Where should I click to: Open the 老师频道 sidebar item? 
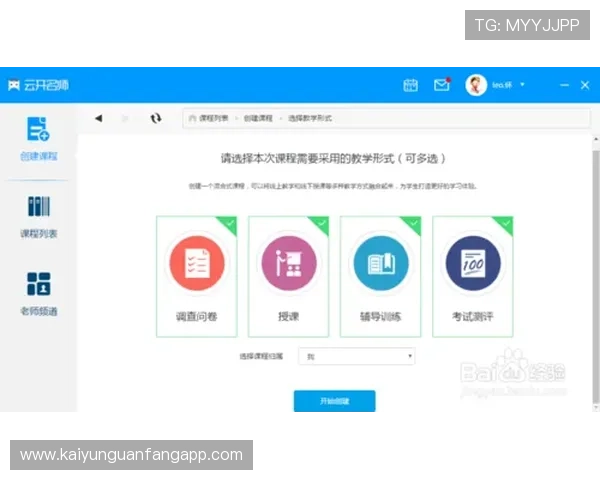(39, 294)
